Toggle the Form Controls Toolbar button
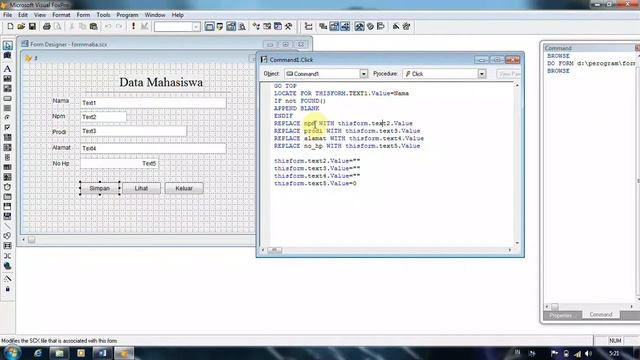The image size is (640, 360). pyautogui.click(x=359, y=27)
